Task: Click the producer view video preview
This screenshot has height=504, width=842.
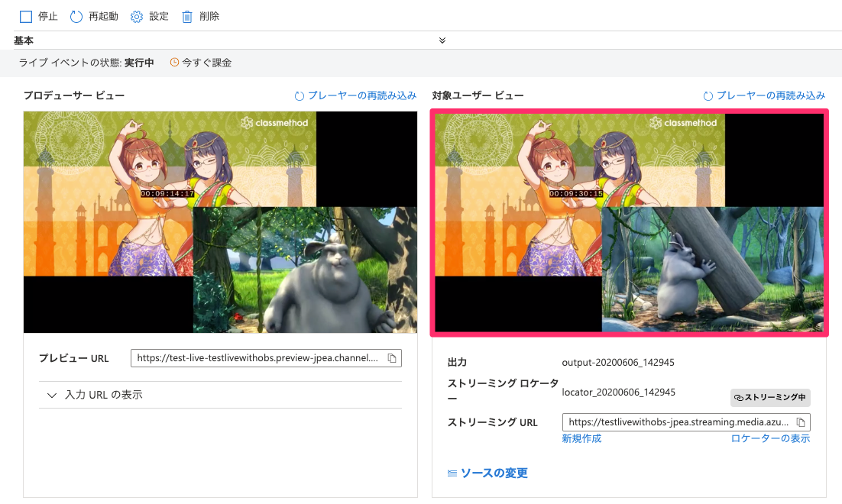Action: [220, 221]
